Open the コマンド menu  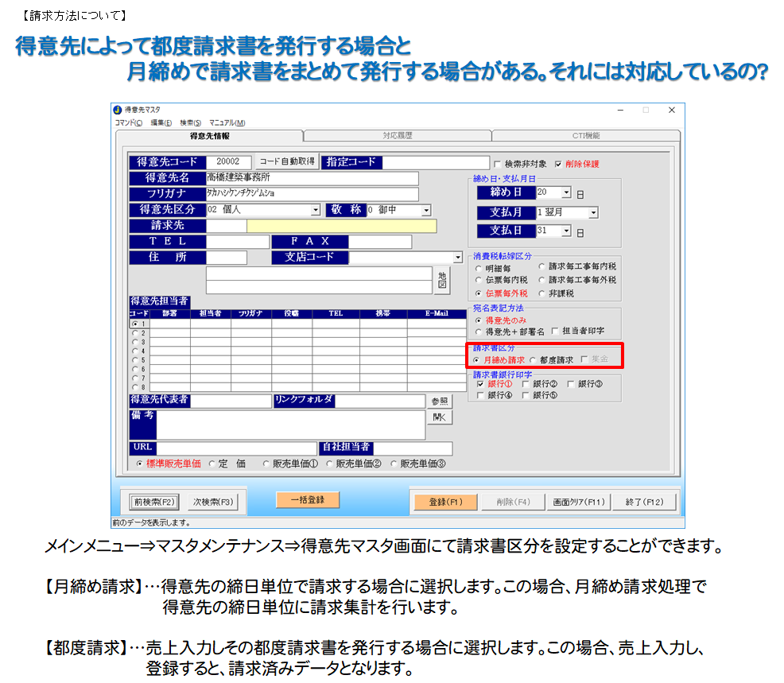(x=128, y=122)
